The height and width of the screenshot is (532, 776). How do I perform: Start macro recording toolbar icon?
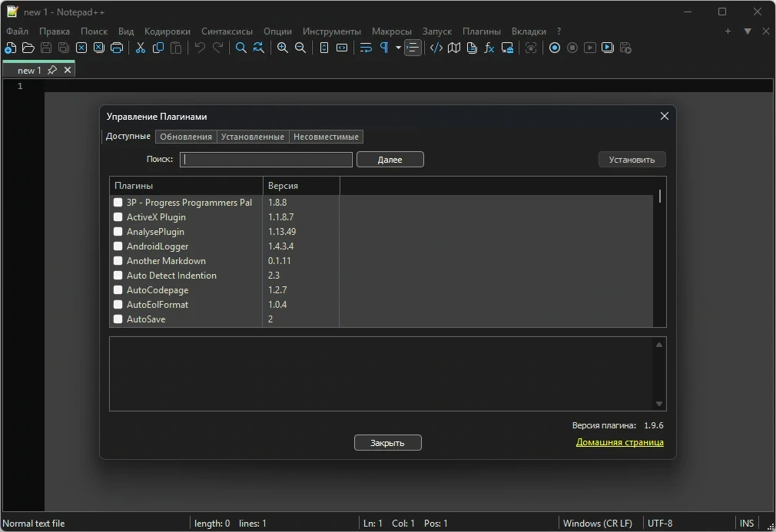(555, 48)
